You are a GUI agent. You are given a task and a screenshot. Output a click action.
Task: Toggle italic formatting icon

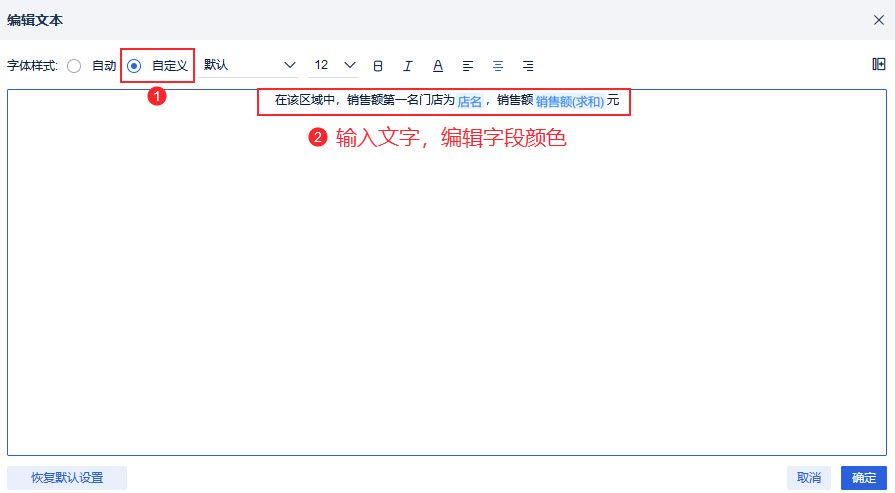click(408, 66)
